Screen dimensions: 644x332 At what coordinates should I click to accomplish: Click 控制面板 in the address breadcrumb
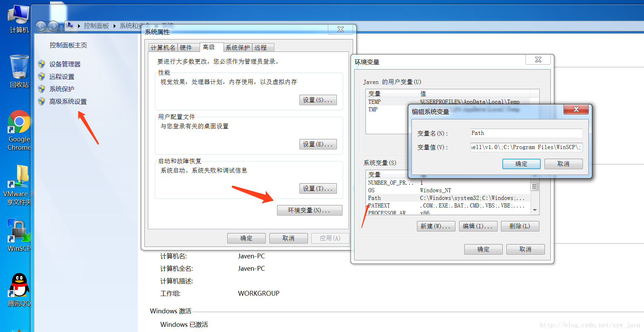pos(96,26)
